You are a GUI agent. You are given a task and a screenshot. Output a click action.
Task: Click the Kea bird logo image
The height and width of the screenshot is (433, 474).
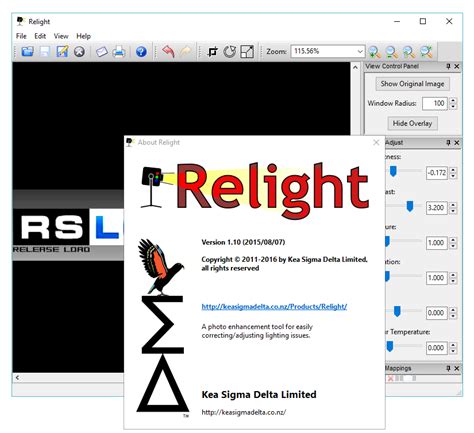click(x=161, y=267)
